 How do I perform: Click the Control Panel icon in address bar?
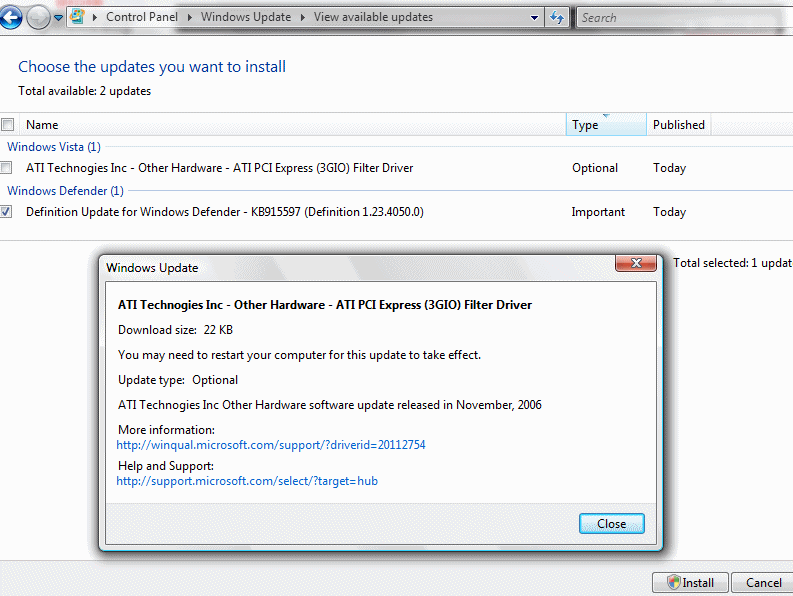pyautogui.click(x=76, y=17)
